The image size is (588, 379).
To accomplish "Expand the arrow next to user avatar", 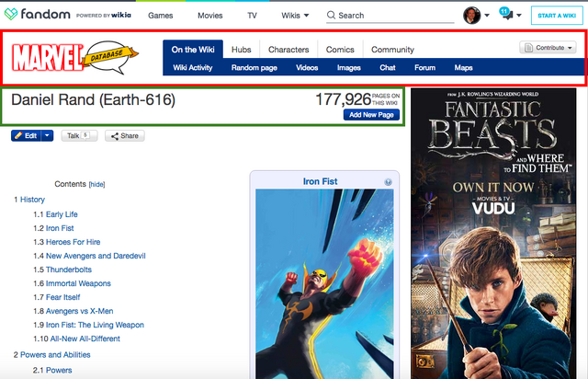I will (x=487, y=16).
